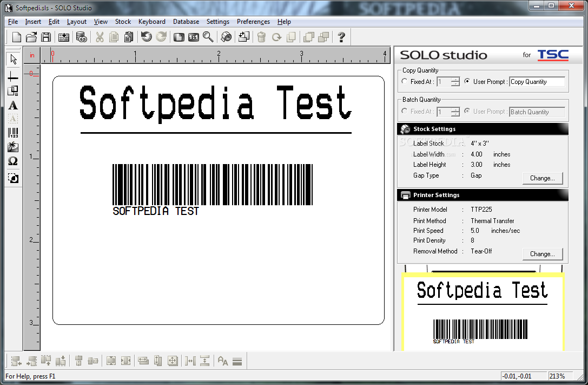Screen dimensions: 588x385
Task: Select the barcode object on the label
Action: coord(212,190)
